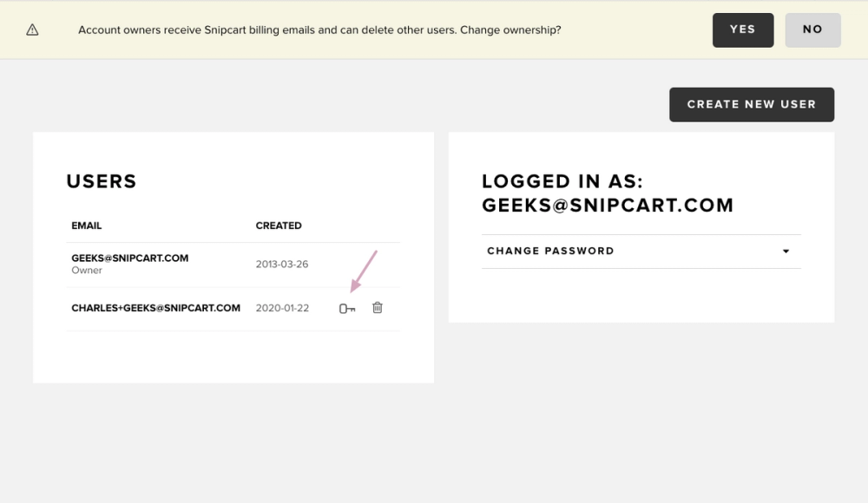This screenshot has width=868, height=503.
Task: Click the 2020-01-22 creation date
Action: (x=282, y=308)
